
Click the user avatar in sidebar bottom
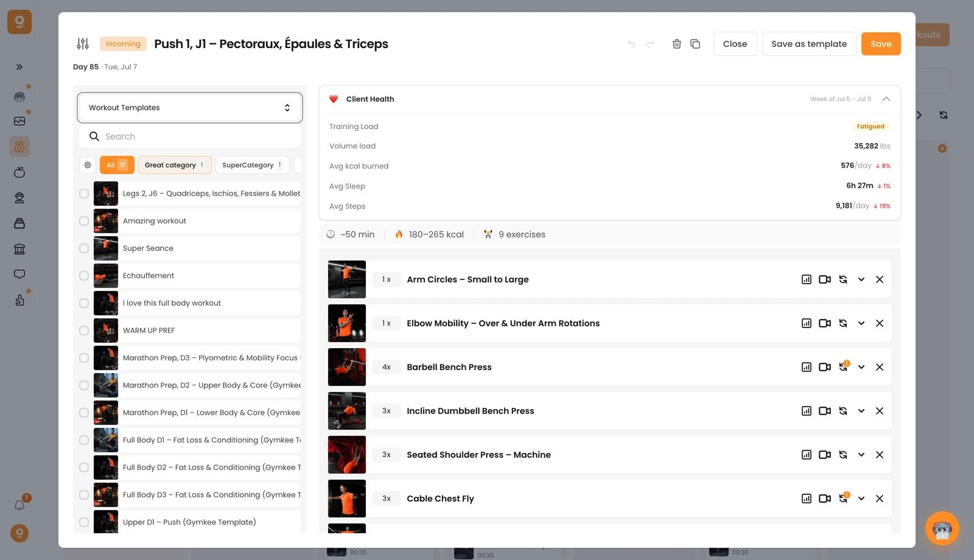coord(19,533)
